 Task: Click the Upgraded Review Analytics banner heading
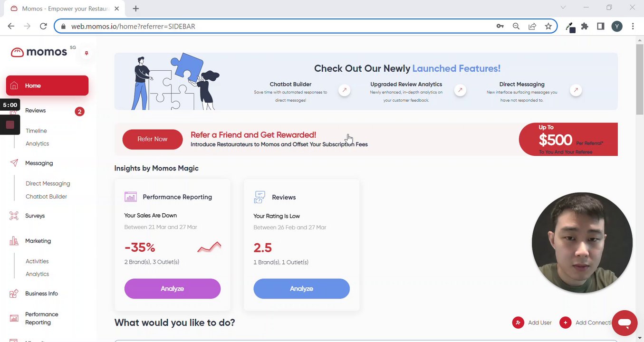[406, 84]
